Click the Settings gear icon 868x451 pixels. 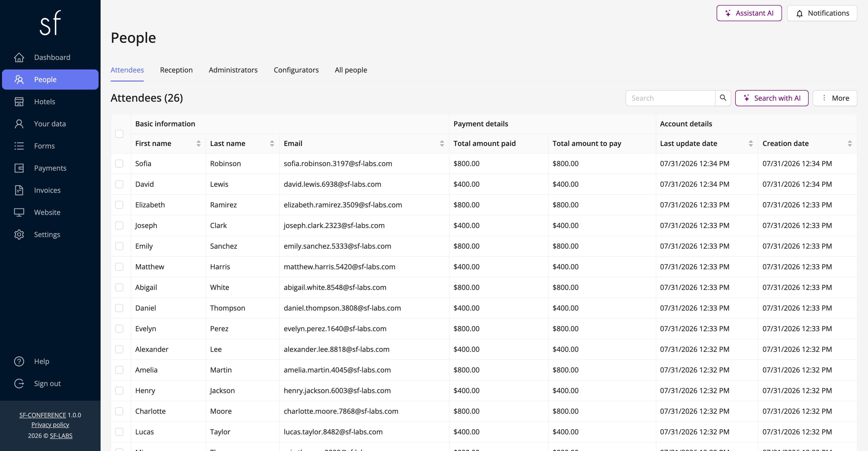[19, 234]
